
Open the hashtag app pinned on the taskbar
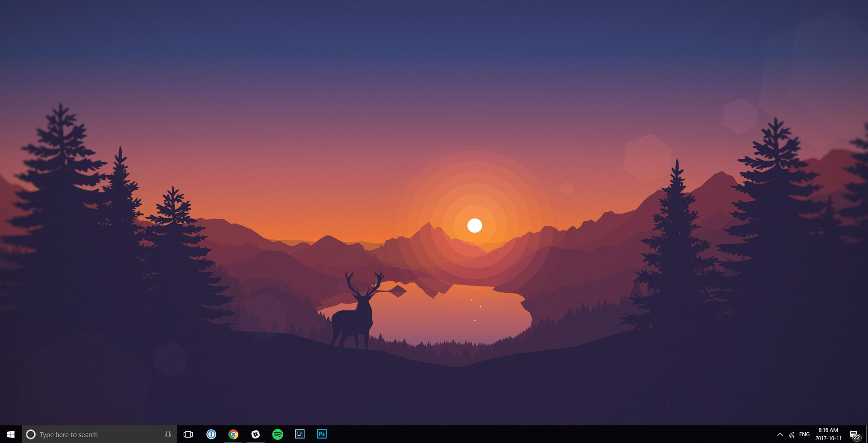tap(256, 435)
